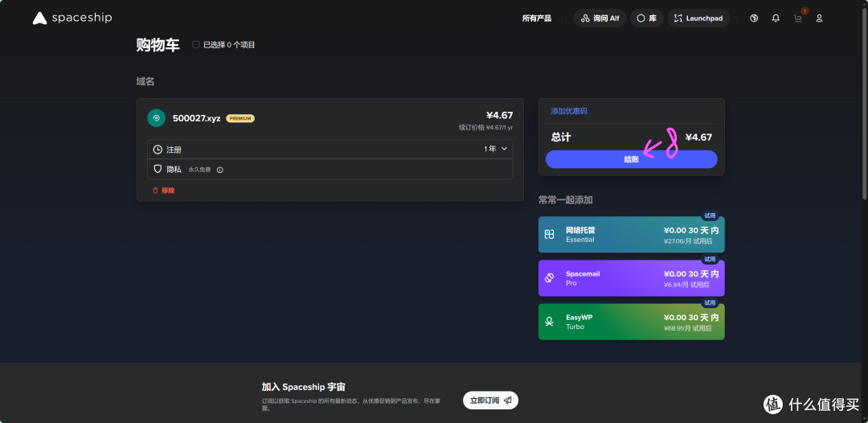The height and width of the screenshot is (423, 868).
Task: Expand the 1年 registration period dropdown
Action: [x=495, y=149]
